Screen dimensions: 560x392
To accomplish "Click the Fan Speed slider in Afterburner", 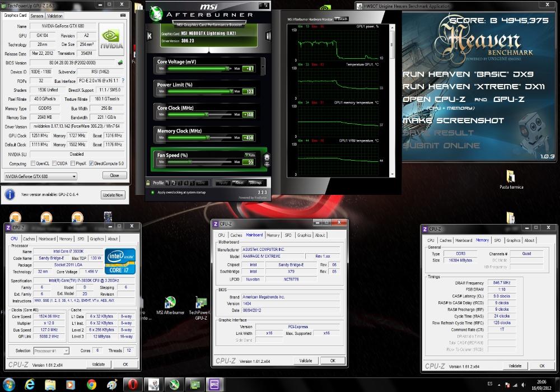I will pyautogui.click(x=199, y=162).
